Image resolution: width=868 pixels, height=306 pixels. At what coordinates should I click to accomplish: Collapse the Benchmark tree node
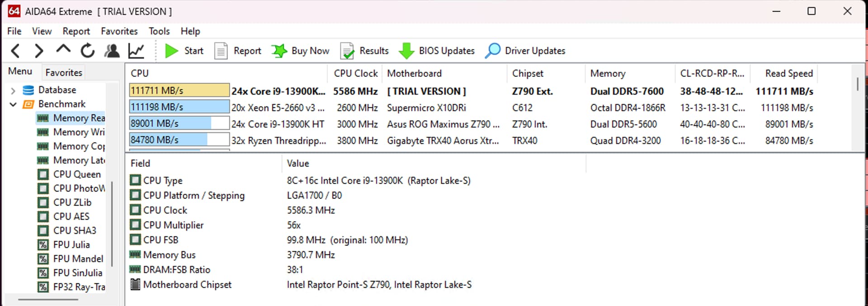click(13, 105)
